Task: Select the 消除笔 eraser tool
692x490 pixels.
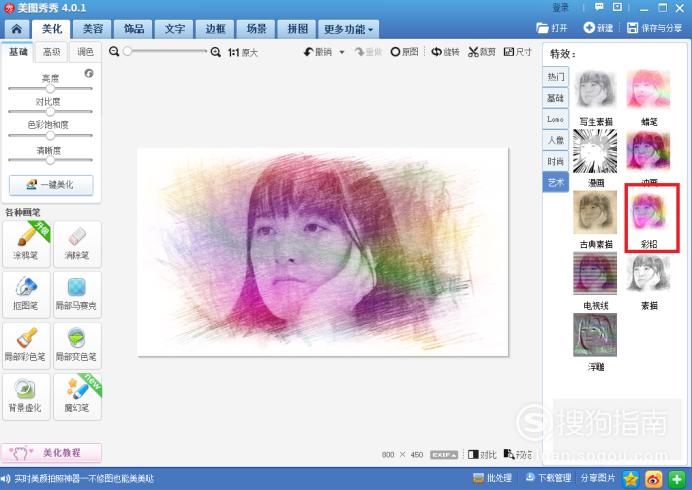Action: tap(77, 244)
